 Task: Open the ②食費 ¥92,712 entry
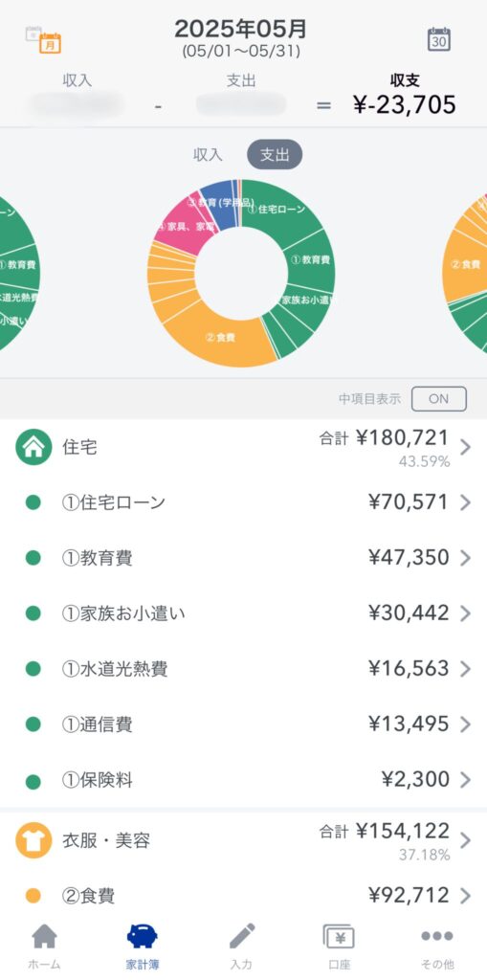(243, 896)
